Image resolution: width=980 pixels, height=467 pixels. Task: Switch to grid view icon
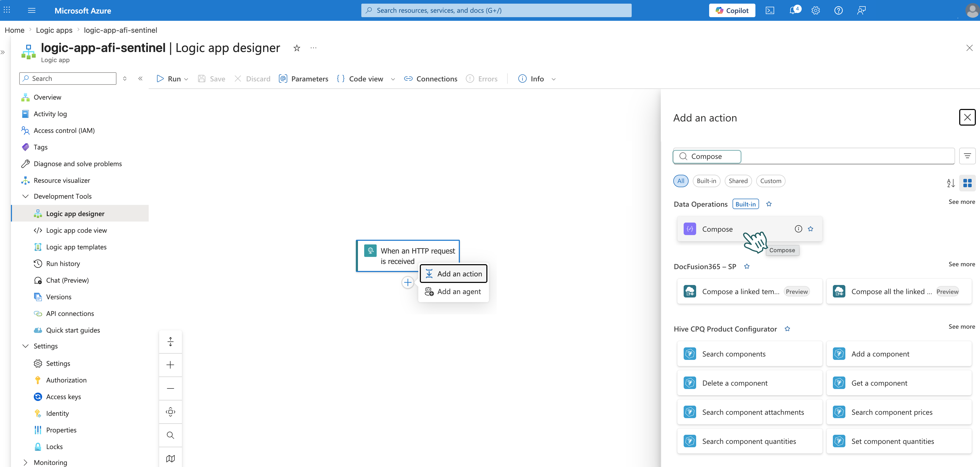click(967, 183)
